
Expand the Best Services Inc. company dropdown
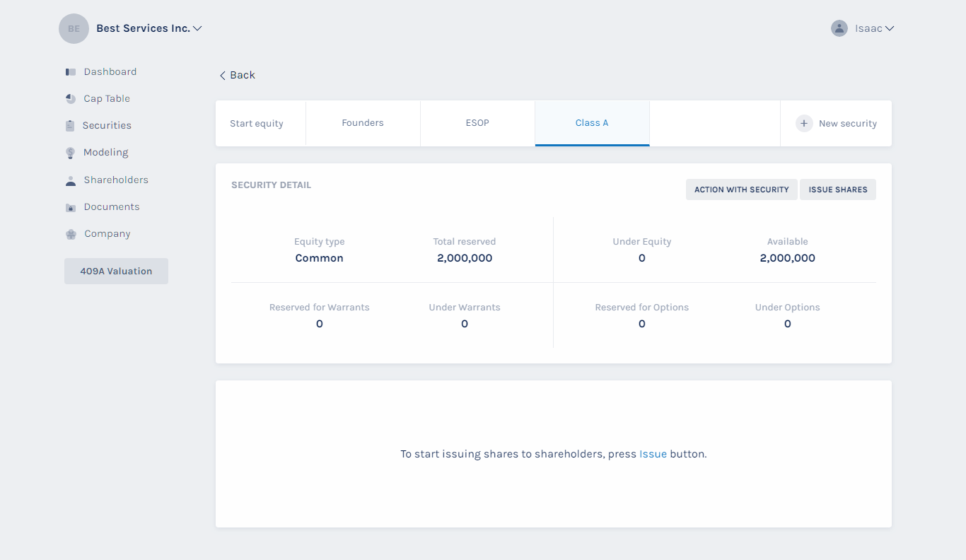pyautogui.click(x=197, y=29)
